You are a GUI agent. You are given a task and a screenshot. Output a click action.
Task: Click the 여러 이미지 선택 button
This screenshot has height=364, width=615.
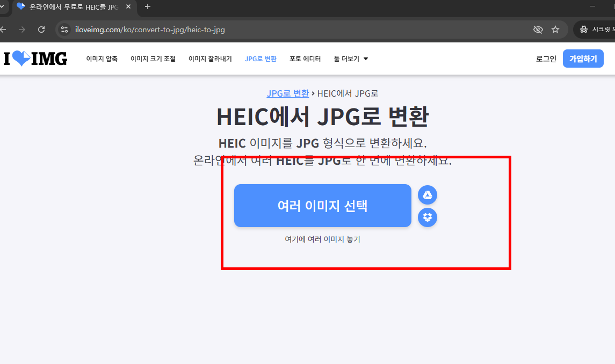(x=322, y=206)
